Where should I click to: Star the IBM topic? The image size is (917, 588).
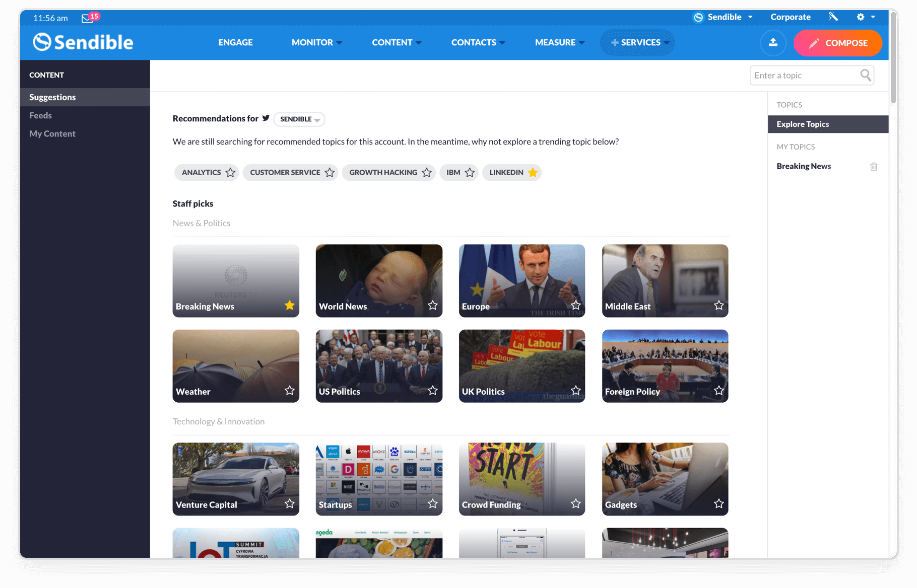(x=470, y=173)
